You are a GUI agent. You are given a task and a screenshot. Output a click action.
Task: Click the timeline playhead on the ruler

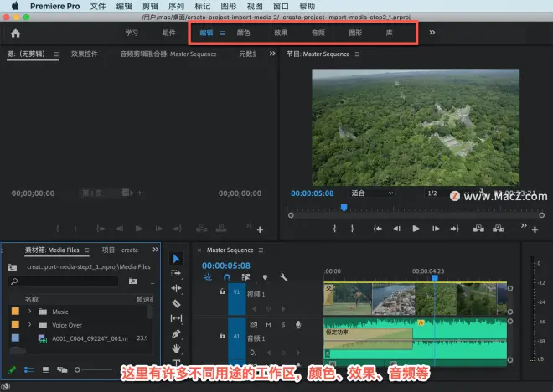(x=435, y=278)
